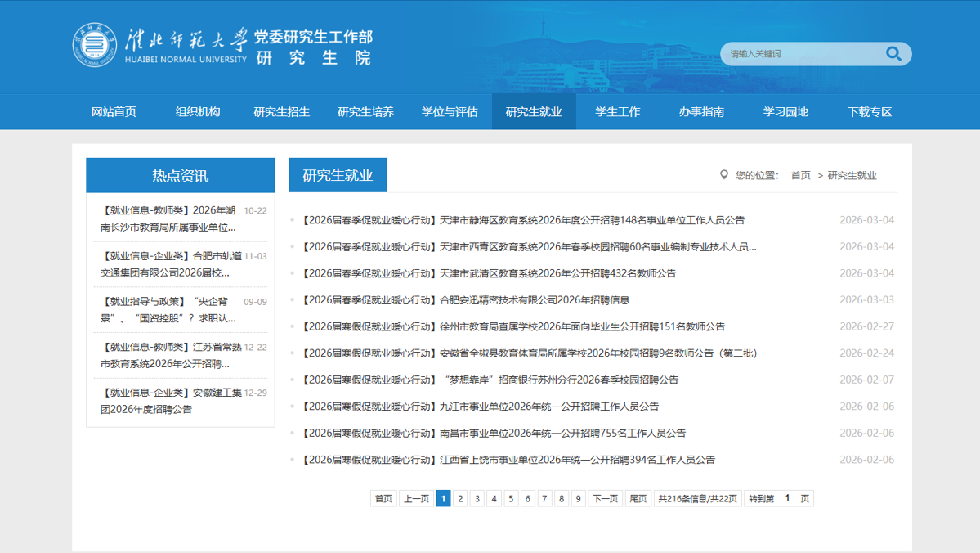Viewport: 980px width, 553px height.
Task: Open the 网站首页 menu item
Action: (x=114, y=112)
